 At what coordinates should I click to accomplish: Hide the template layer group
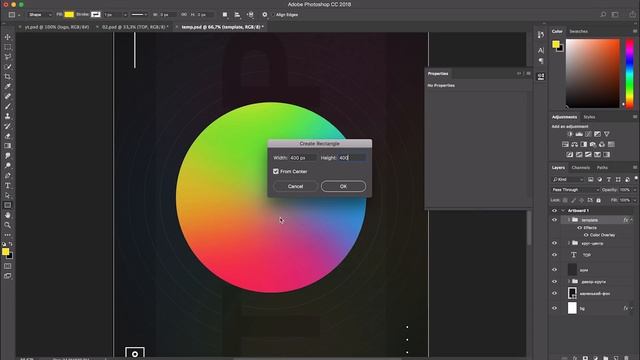[554, 220]
